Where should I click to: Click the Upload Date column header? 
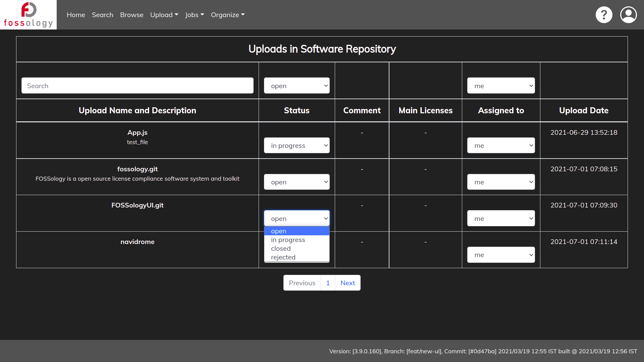pos(584,110)
